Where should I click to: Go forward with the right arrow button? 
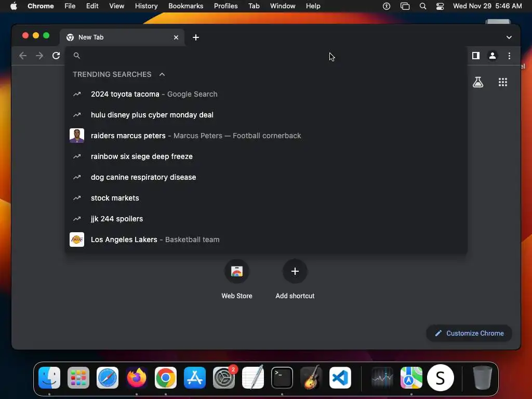pos(39,56)
